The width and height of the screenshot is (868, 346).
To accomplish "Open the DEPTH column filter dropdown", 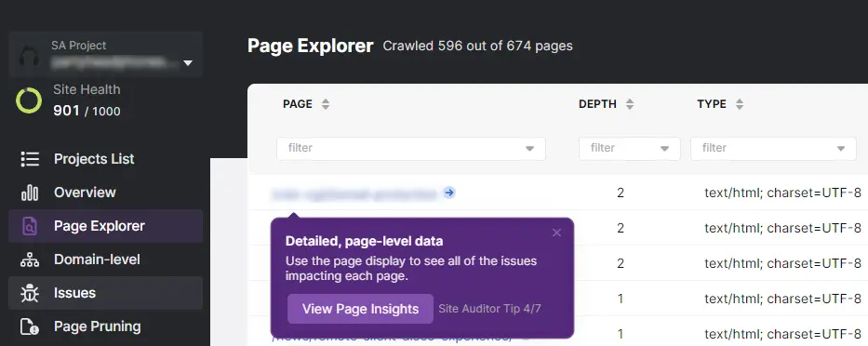I will pos(630,149).
